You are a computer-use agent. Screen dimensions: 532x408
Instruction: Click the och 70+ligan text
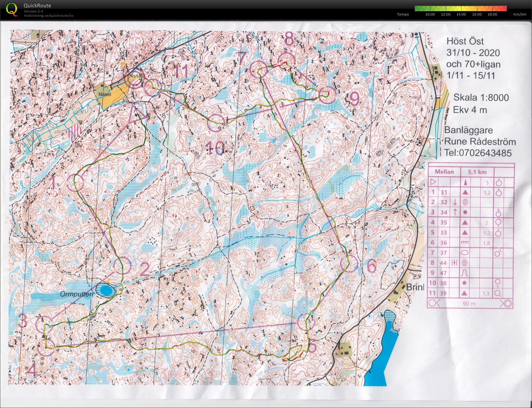473,64
